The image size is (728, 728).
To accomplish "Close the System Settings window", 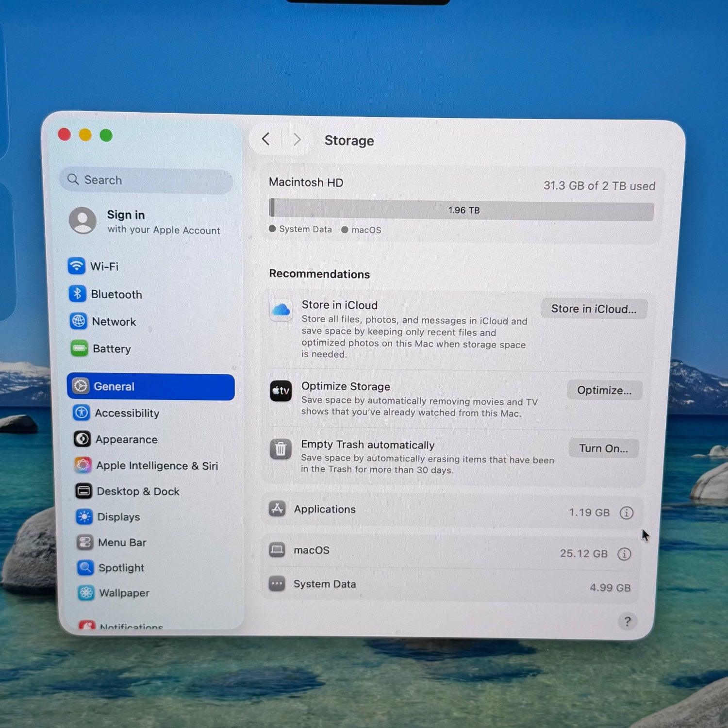I will (x=65, y=134).
